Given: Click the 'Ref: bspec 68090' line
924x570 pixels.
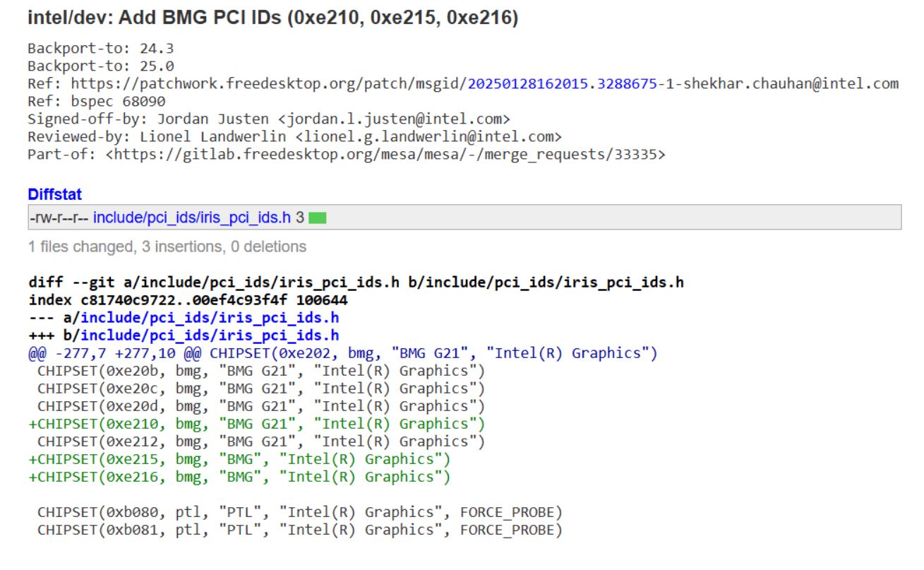Looking at the screenshot, I should pos(97,102).
